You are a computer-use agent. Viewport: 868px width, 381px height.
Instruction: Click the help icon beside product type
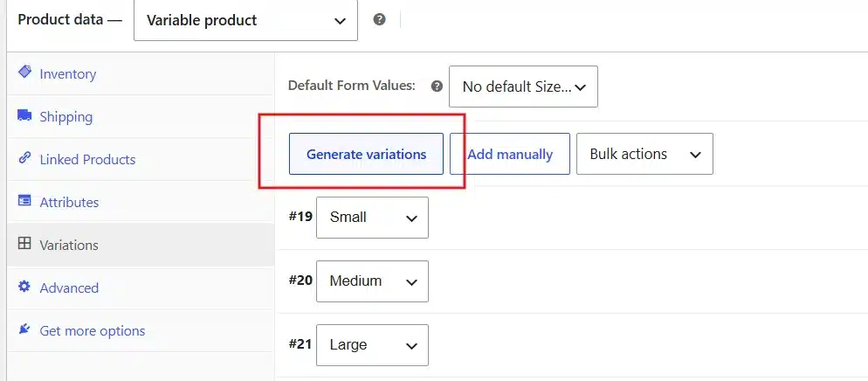pyautogui.click(x=379, y=19)
